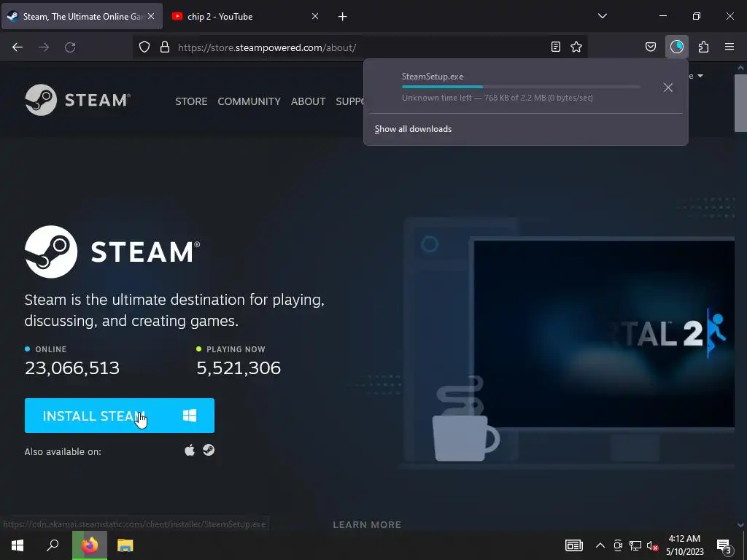Image resolution: width=747 pixels, height=560 pixels.
Task: Click Show all downloads
Action: click(x=413, y=129)
